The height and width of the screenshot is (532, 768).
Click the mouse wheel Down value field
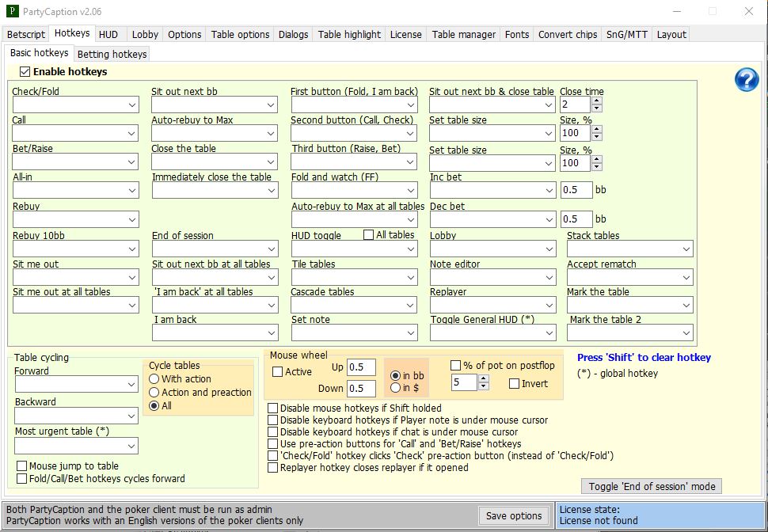tap(362, 389)
